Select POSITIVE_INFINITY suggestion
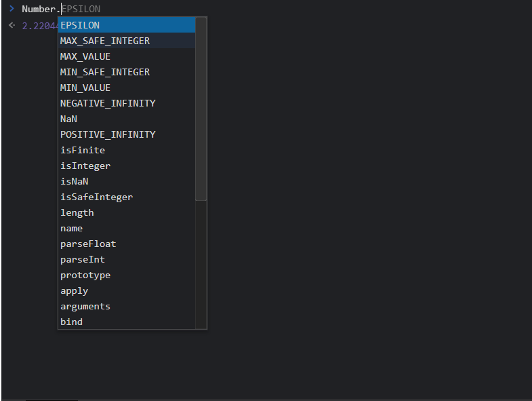The height and width of the screenshot is (401, 532). coord(127,134)
